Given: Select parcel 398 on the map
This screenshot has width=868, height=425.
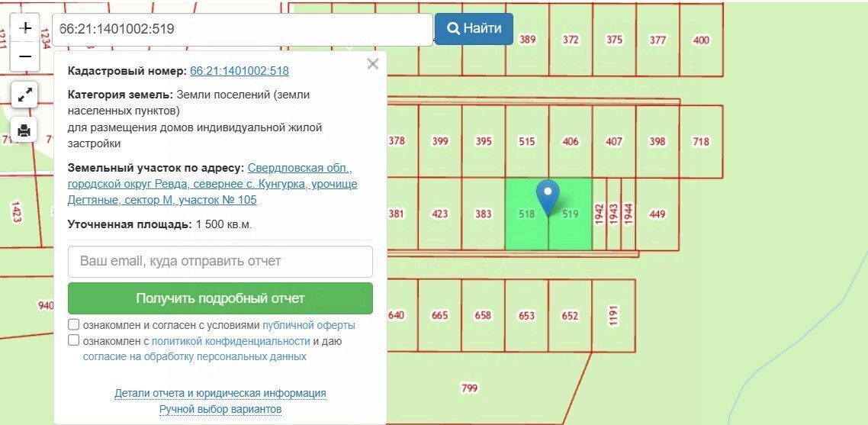Looking at the screenshot, I should coord(657,141).
